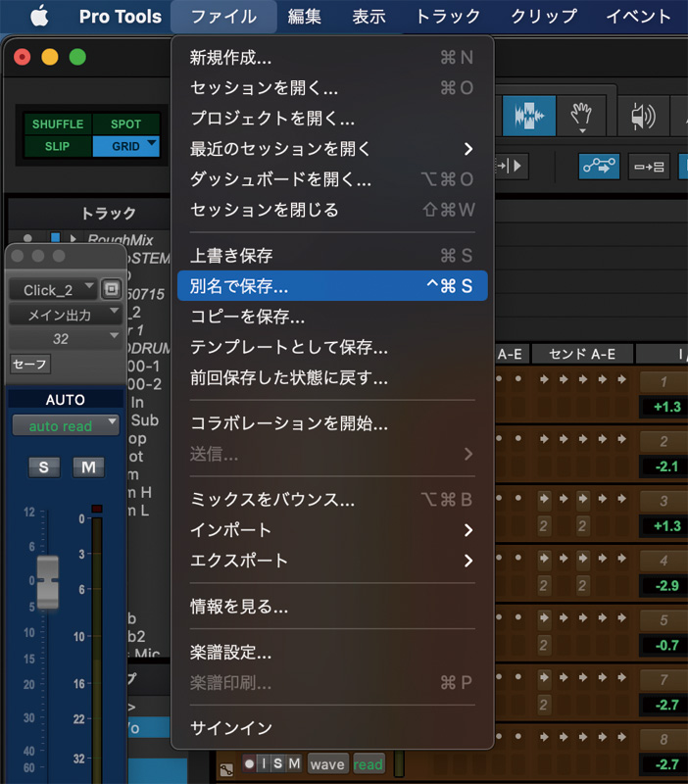Enable SHUFFLE edit mode
The height and width of the screenshot is (784, 688).
pos(58,124)
